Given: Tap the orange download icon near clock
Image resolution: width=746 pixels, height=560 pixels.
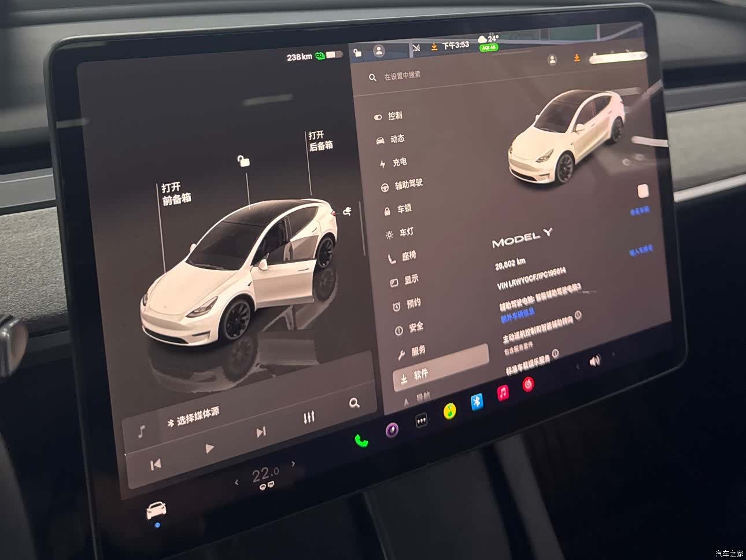Looking at the screenshot, I should tap(434, 47).
